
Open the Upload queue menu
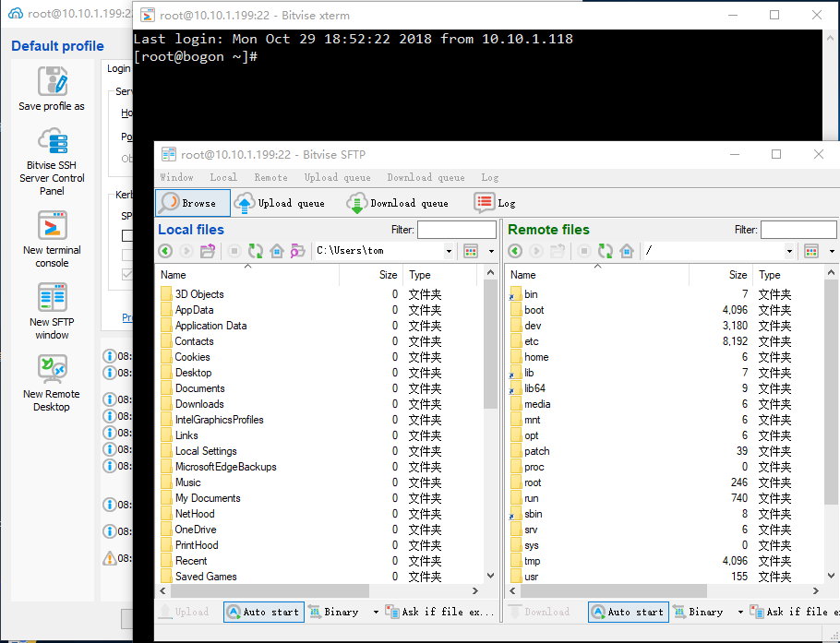coord(337,177)
